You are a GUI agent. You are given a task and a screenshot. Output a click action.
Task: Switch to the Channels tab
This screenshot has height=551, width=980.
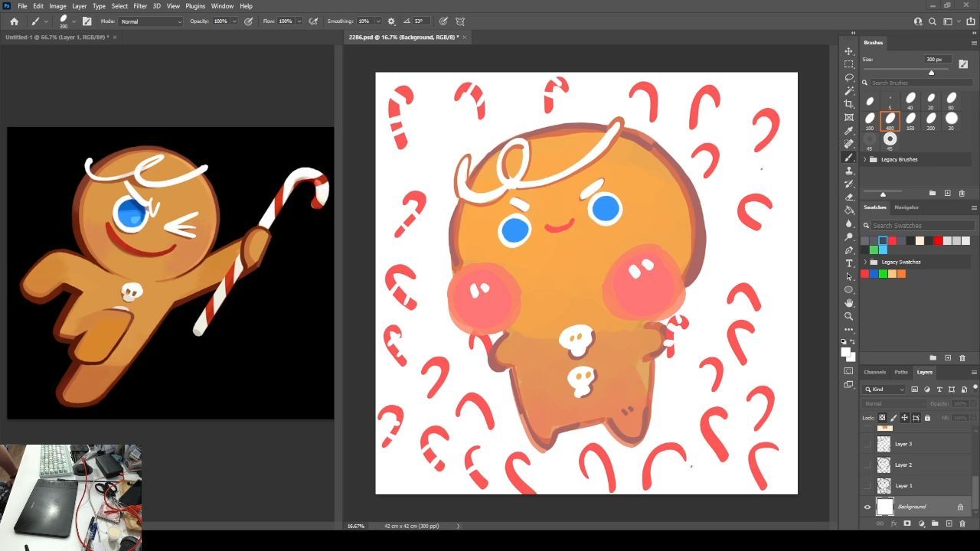874,372
